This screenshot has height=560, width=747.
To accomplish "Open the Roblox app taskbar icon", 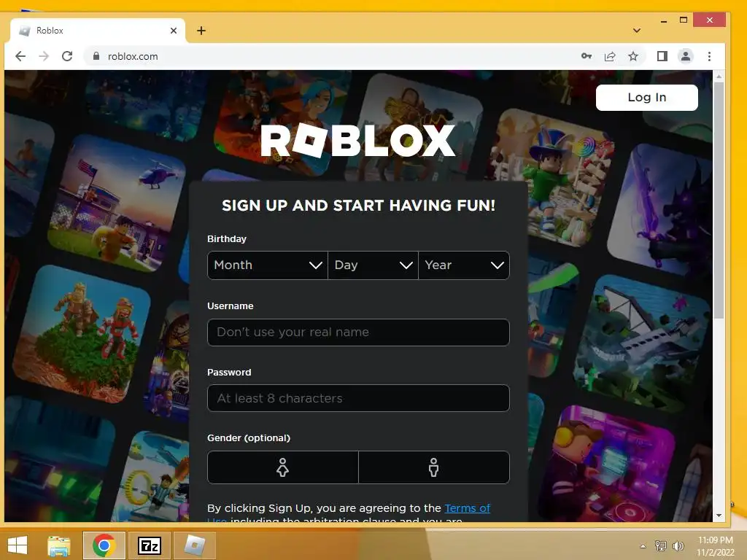I will 195,545.
